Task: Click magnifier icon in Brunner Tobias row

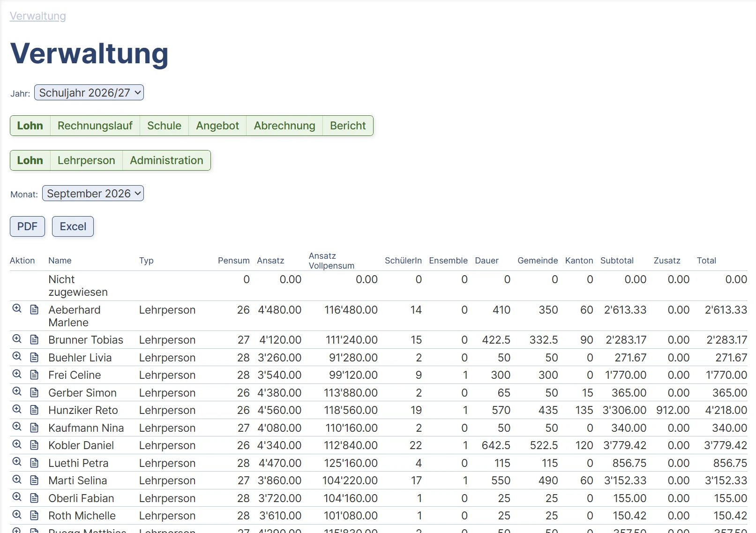Action: pos(17,338)
